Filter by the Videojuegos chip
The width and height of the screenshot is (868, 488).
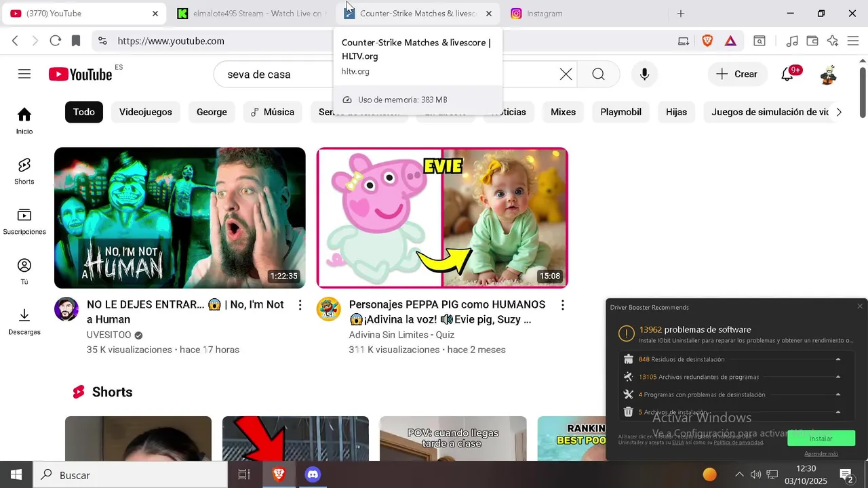click(x=146, y=112)
